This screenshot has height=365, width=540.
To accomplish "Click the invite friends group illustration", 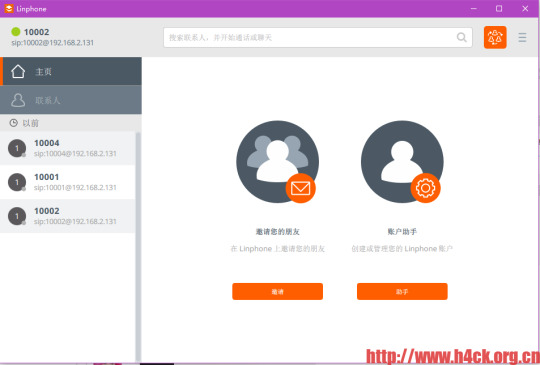I will tap(277, 161).
